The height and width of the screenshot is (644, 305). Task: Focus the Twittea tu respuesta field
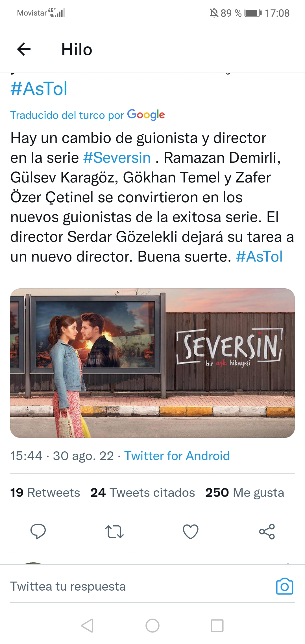141,587
